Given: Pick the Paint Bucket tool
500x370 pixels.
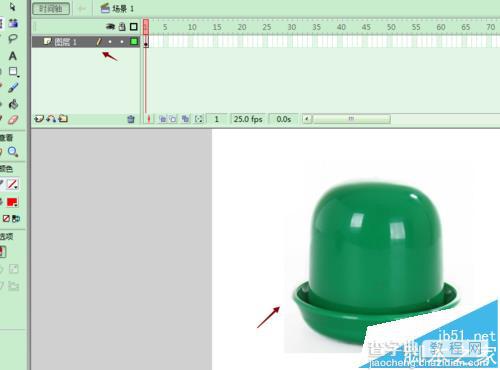Looking at the screenshot, I should [x=13, y=104].
